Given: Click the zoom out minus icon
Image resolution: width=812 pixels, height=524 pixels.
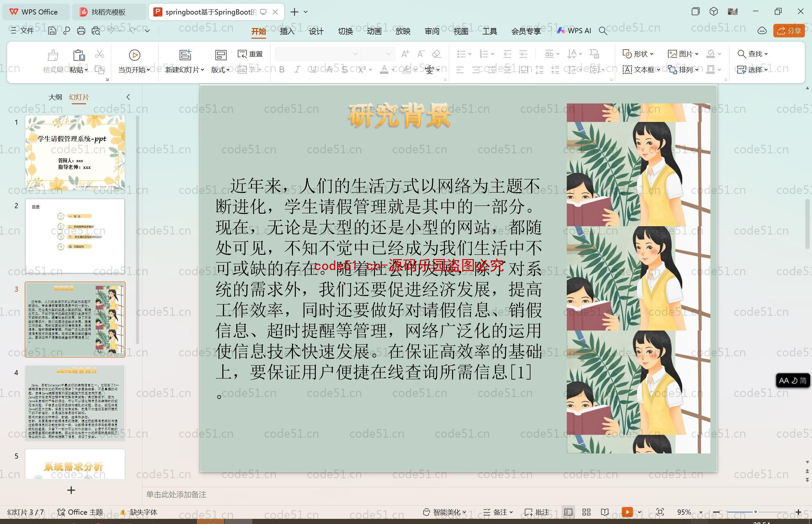Looking at the screenshot, I should point(716,512).
